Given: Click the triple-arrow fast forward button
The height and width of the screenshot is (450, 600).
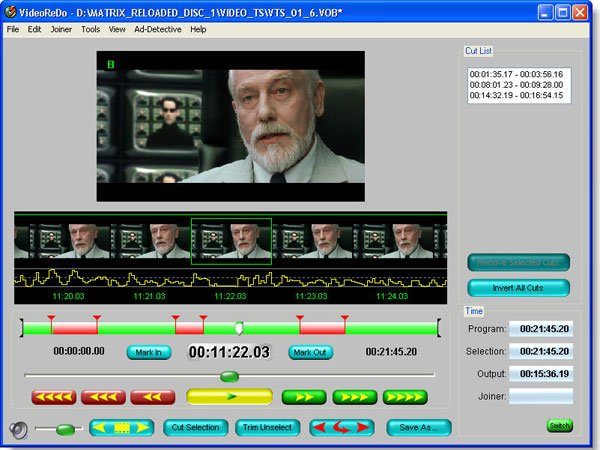Looking at the screenshot, I should tap(355, 397).
